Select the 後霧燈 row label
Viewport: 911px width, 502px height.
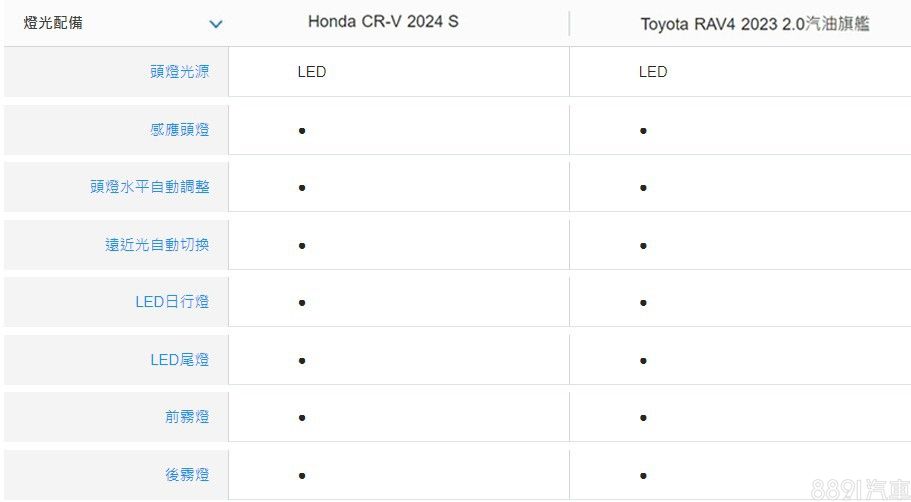pos(187,475)
